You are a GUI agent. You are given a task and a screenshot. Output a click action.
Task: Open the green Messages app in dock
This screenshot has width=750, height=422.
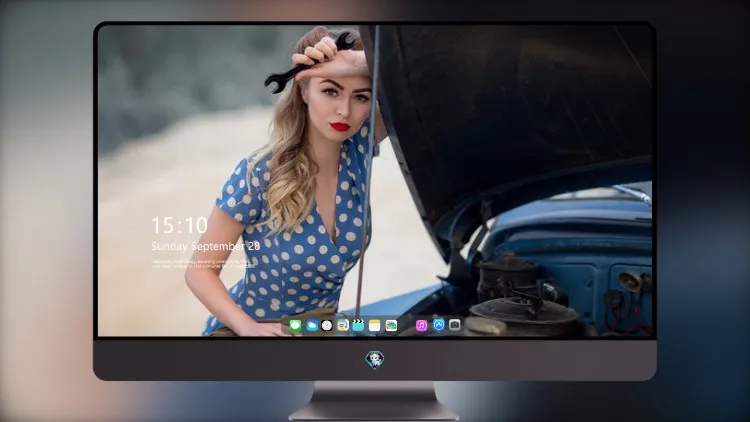[x=296, y=326]
